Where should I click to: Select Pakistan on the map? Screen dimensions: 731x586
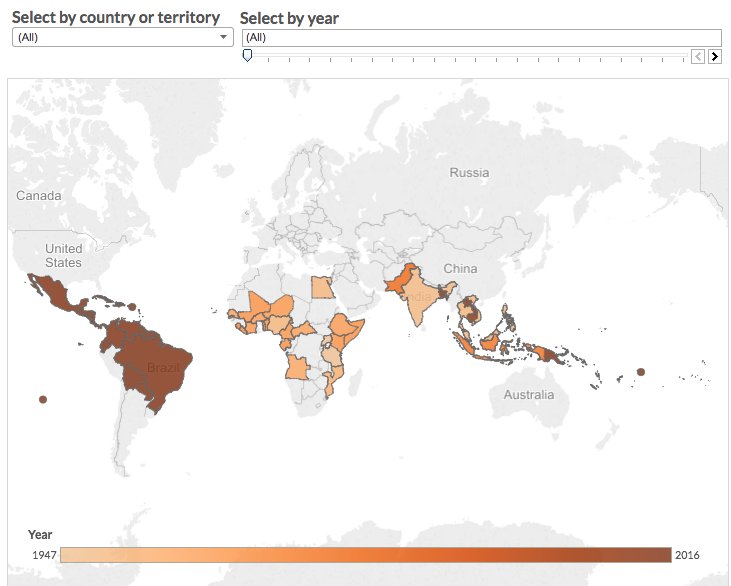[x=401, y=280]
